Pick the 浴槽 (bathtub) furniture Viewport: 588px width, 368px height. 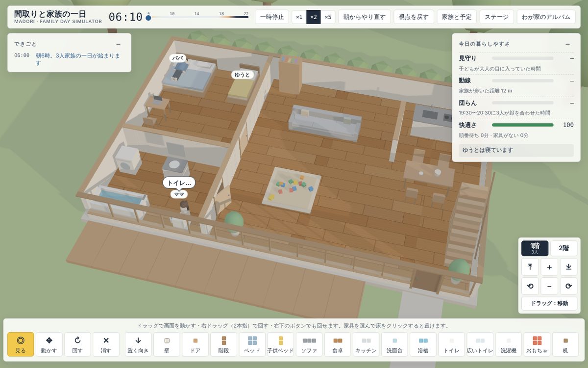(x=423, y=344)
